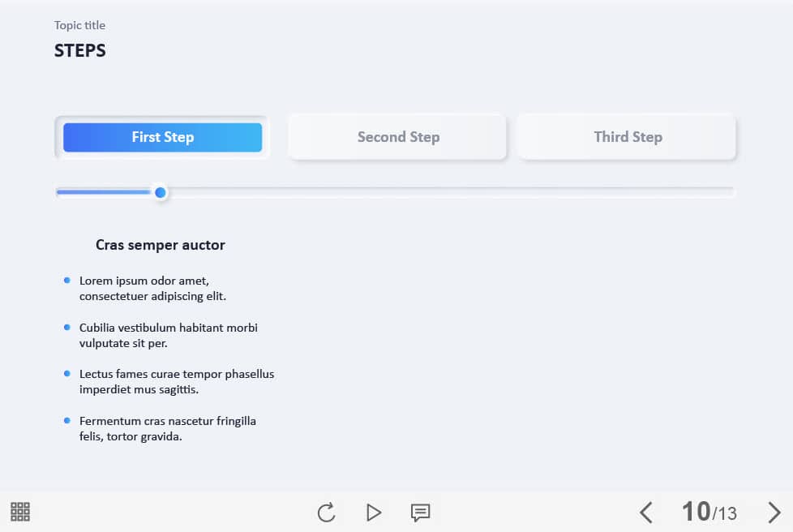The width and height of the screenshot is (793, 532).
Task: Click the 'Lorem ipsum odor amet' bullet
Action: click(x=152, y=288)
